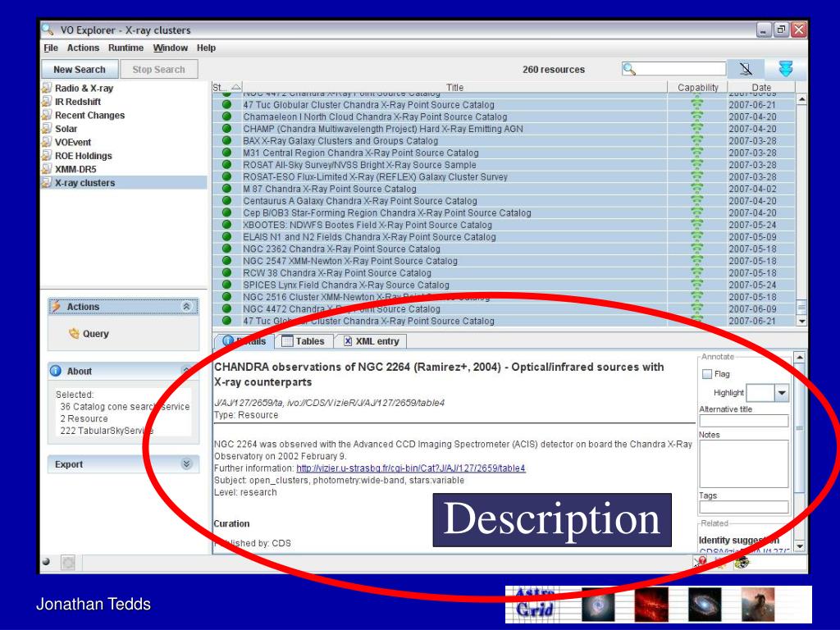Click the capability icon in the ELAIS N1 and N2 row

point(696,237)
